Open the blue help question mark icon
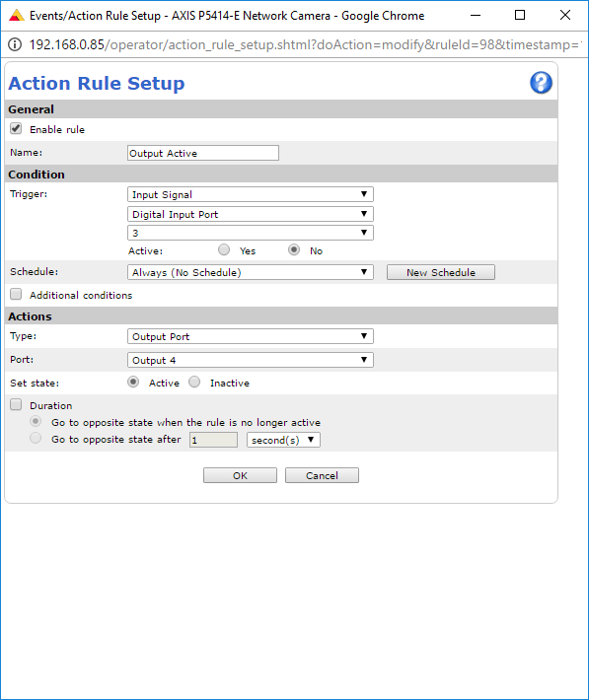 point(541,83)
